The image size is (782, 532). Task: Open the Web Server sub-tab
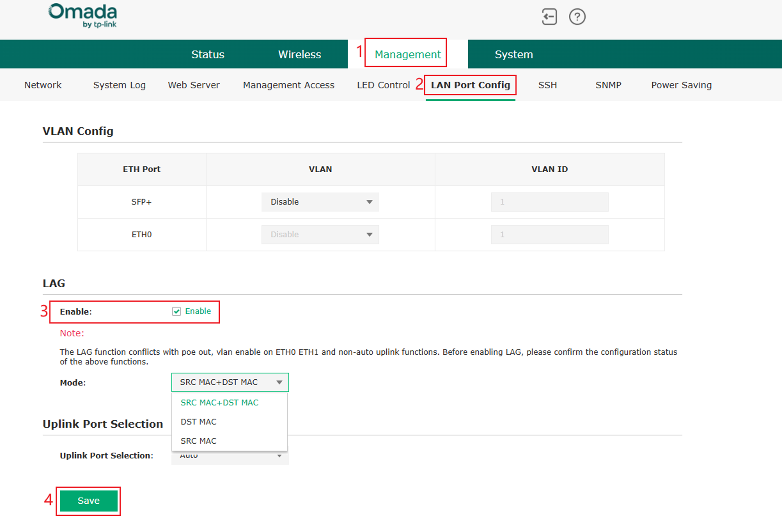pos(194,85)
